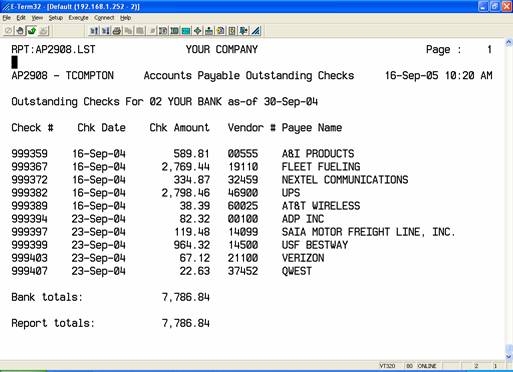Click check number 999372

pos(29,180)
